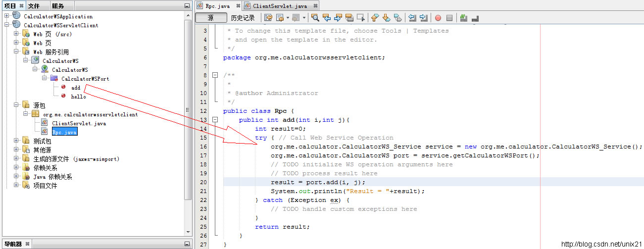Click the Uncomment code icon

coord(475,18)
